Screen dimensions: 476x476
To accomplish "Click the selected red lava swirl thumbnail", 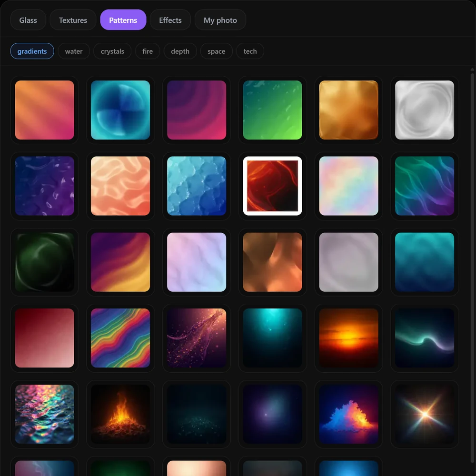I will point(272,186).
